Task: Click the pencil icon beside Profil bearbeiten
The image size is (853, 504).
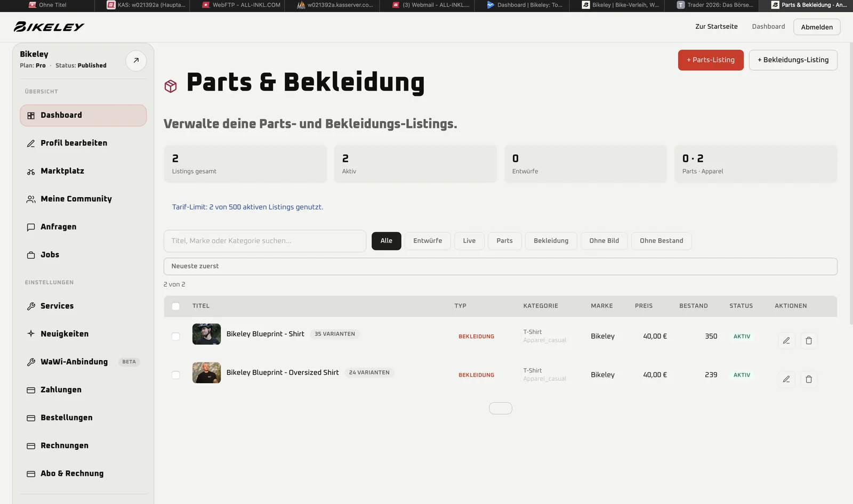Action: 31,143
